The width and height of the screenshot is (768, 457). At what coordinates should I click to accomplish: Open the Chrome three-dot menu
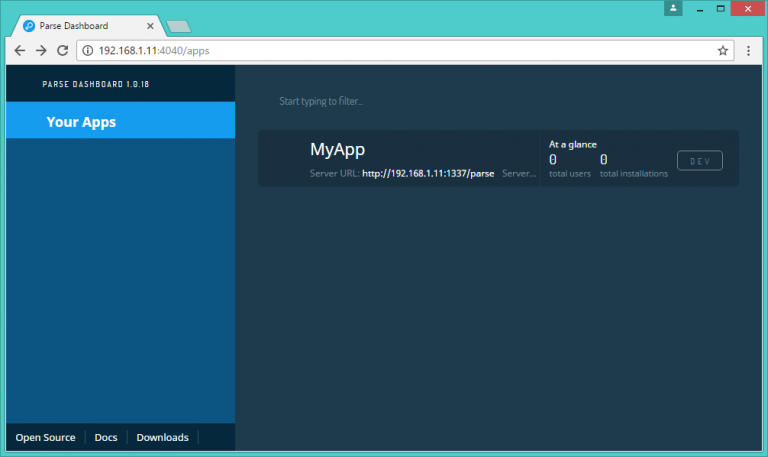[749, 50]
